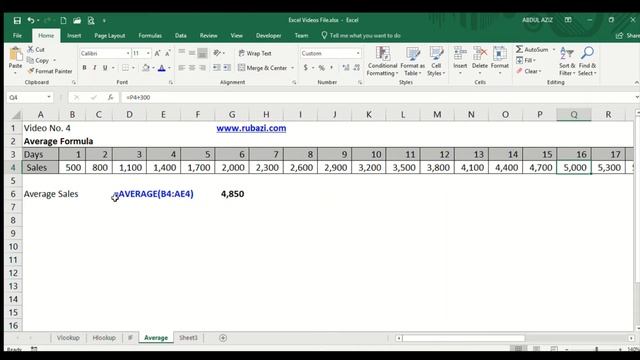The width and height of the screenshot is (640, 360).
Task: Open Conditional Formatting menu
Action: click(382, 61)
